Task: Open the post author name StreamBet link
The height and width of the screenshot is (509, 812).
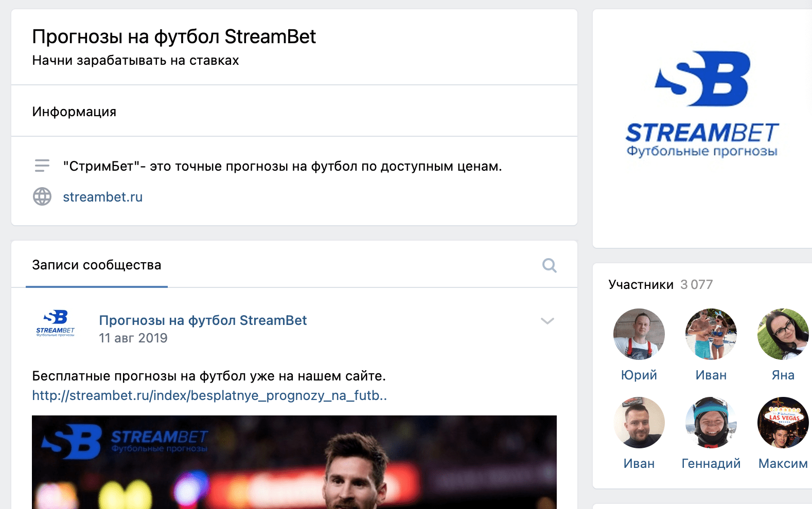Action: (203, 320)
